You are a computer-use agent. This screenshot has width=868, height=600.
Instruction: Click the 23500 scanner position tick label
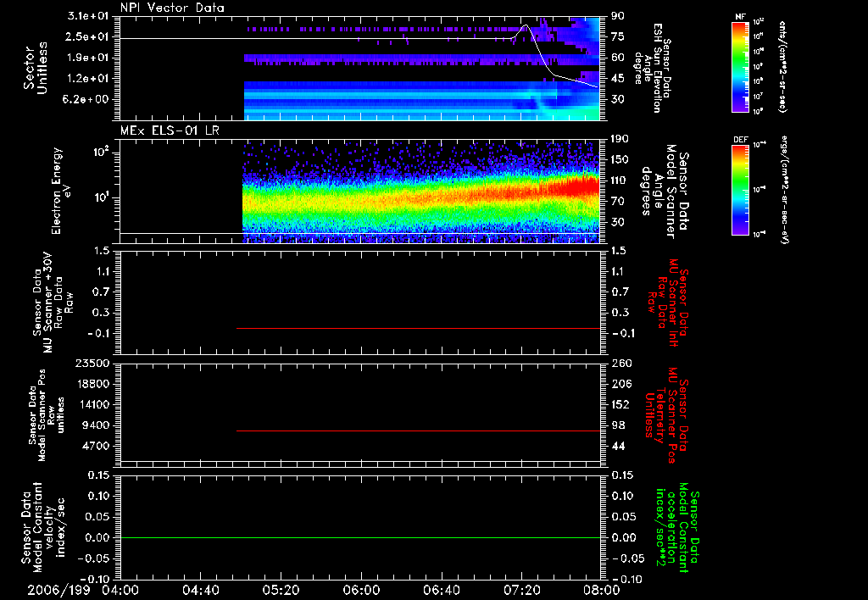92,363
